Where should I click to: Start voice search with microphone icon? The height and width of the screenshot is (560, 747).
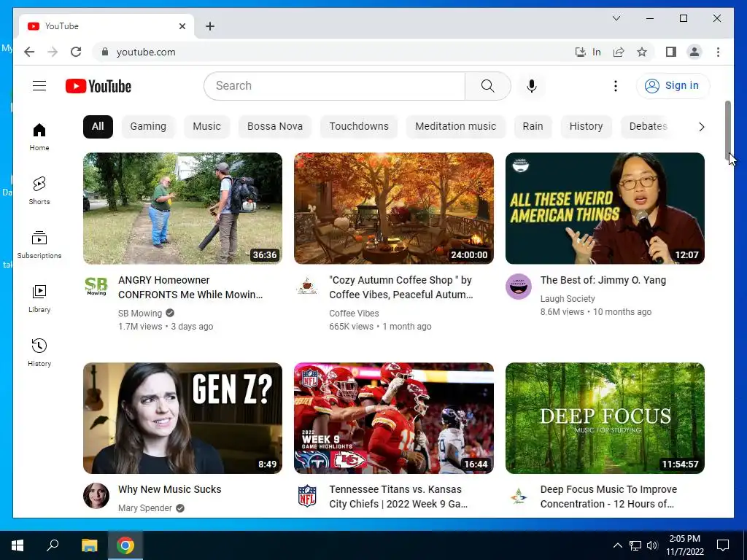point(532,86)
